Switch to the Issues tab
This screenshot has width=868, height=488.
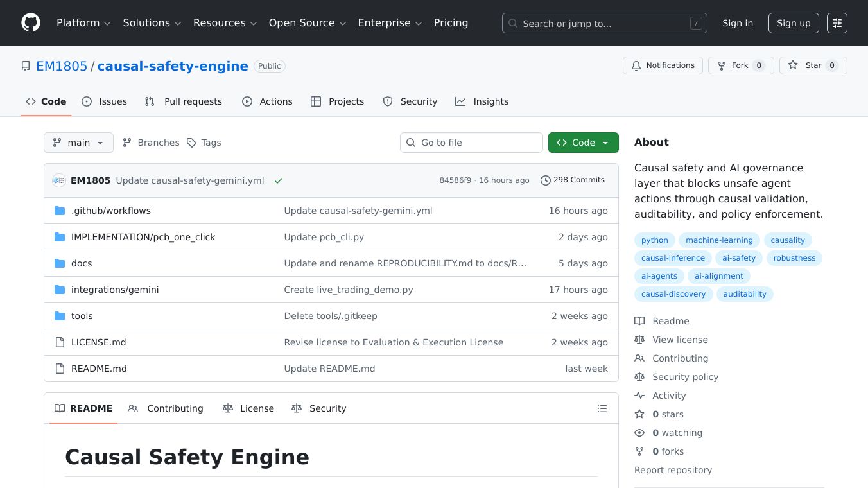coord(105,101)
